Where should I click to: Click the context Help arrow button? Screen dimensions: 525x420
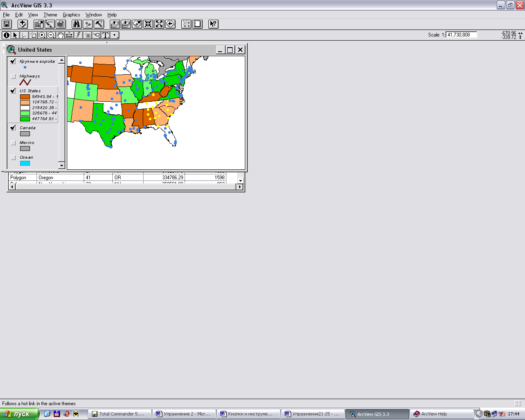213,24
